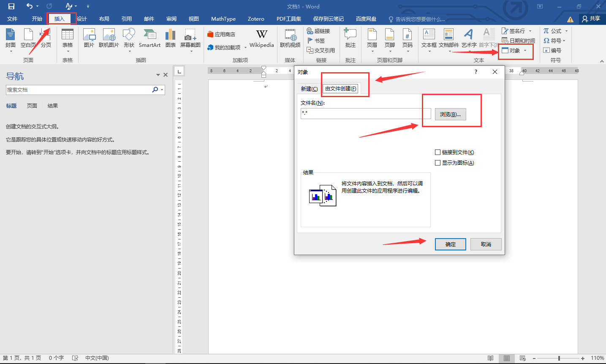The image size is (606, 364).
Task: Insert 日期和时间 date and time
Action: 518,41
